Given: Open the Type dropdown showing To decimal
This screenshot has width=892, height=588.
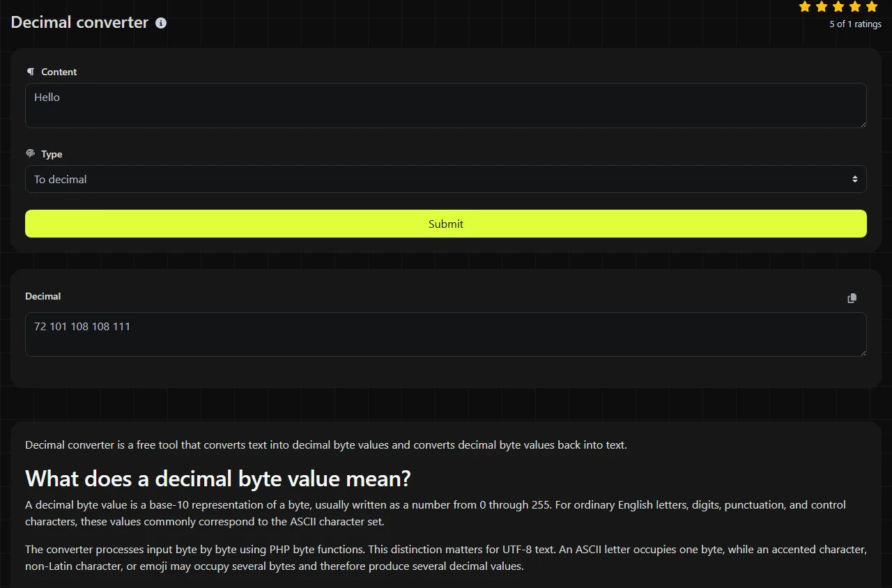Looking at the screenshot, I should 446,179.
